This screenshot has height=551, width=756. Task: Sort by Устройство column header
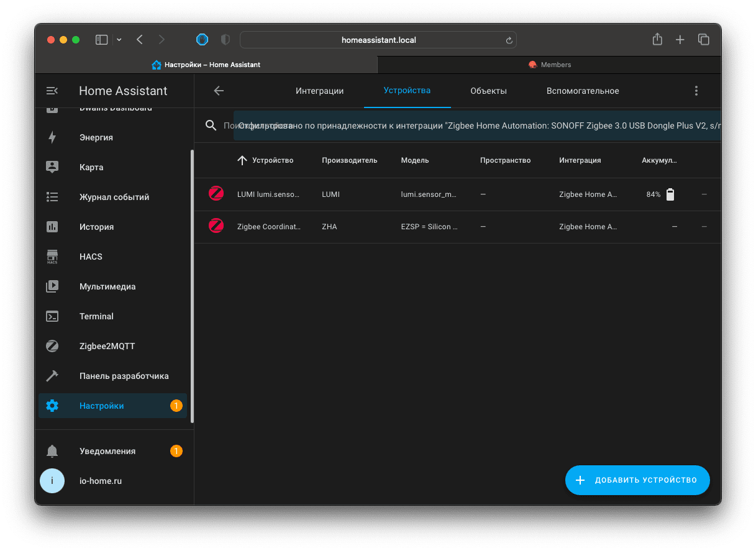[x=272, y=160]
